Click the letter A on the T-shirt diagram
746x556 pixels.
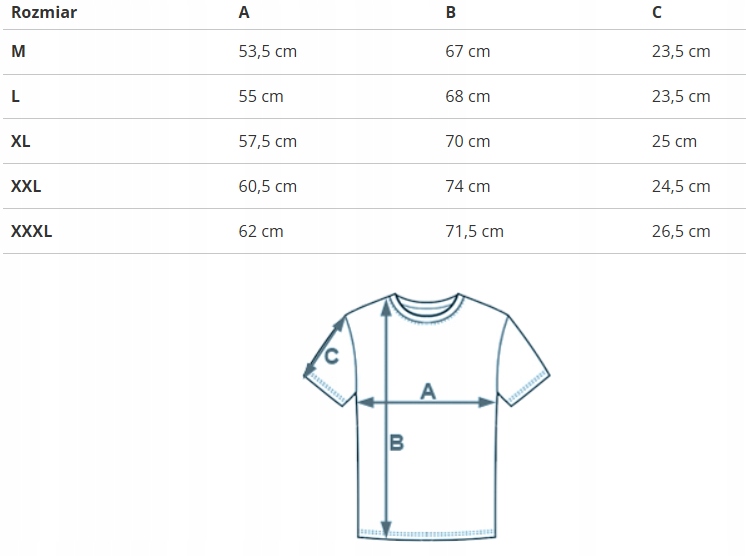coord(428,391)
